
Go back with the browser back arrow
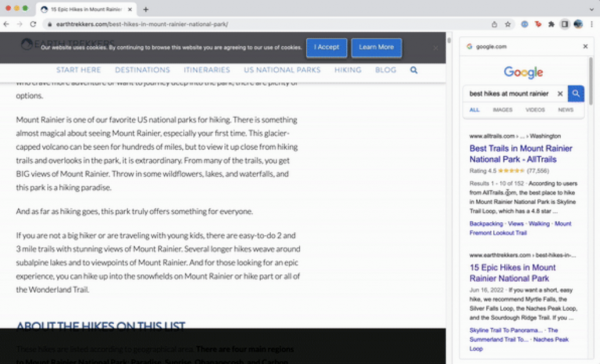point(6,24)
